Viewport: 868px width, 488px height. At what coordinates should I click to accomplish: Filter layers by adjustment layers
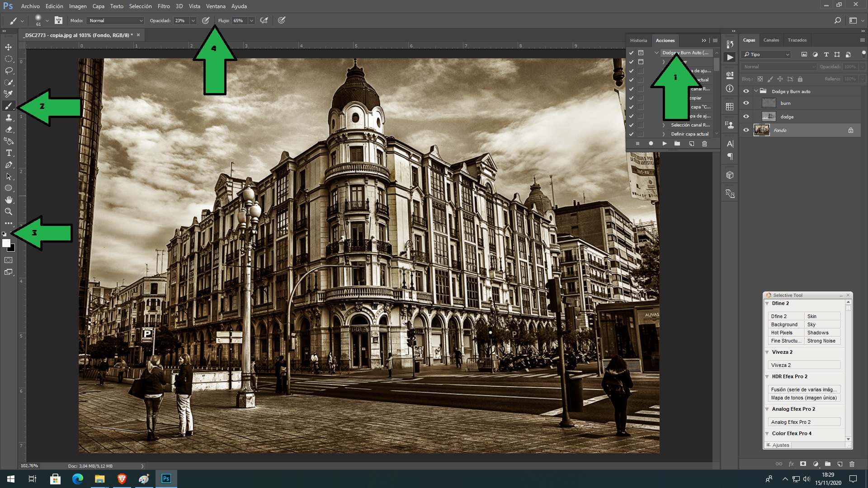click(x=815, y=54)
